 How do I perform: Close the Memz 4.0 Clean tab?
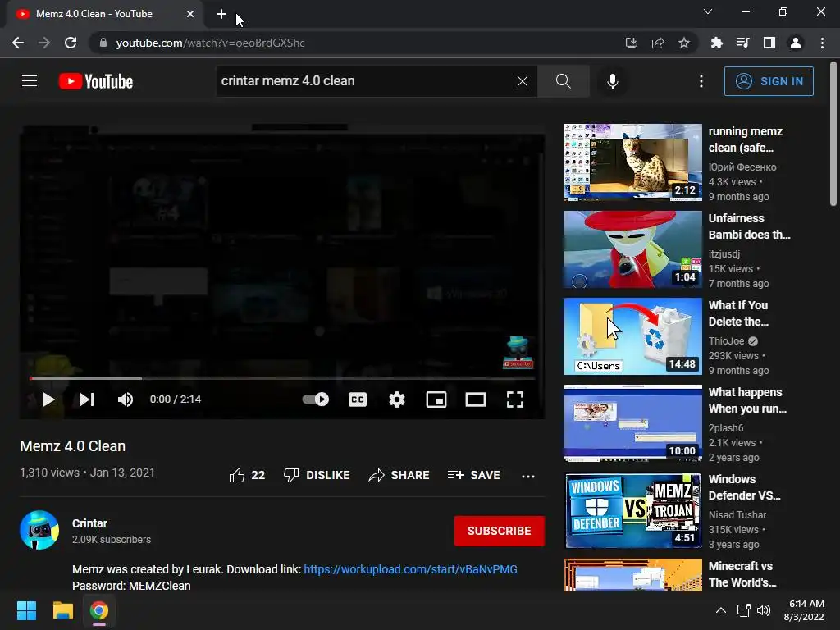click(190, 14)
